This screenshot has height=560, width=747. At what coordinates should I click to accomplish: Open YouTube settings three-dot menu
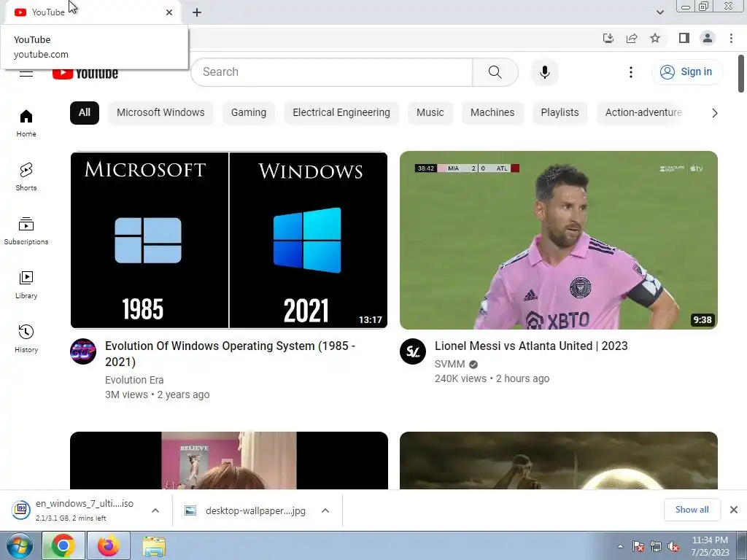[x=631, y=72]
